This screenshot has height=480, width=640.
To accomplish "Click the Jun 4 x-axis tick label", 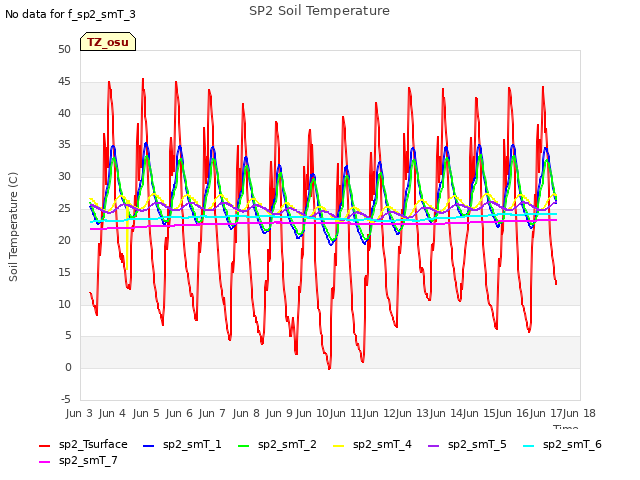I will point(112,413).
